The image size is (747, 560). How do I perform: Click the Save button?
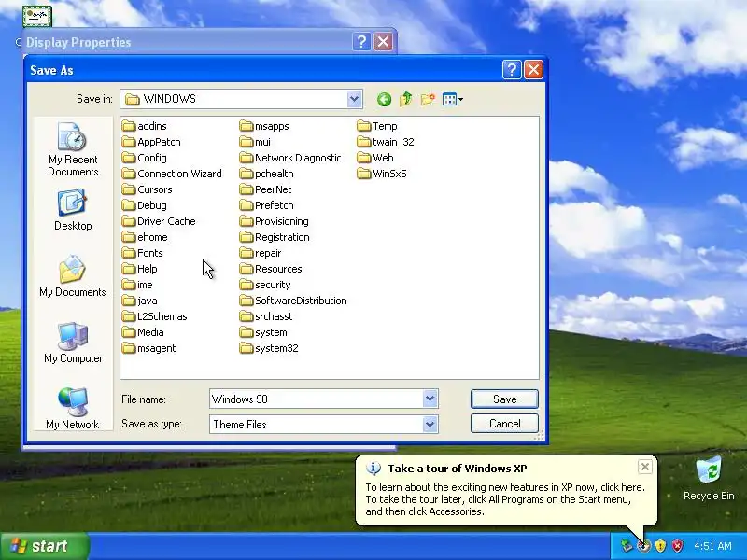(x=504, y=399)
